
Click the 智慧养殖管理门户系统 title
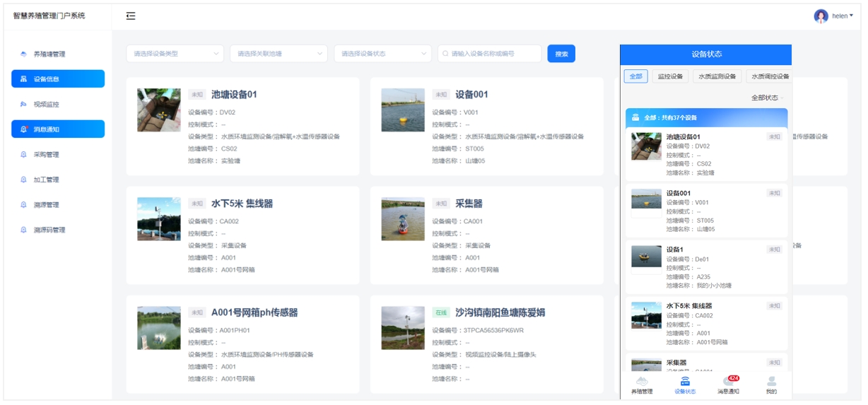49,16
